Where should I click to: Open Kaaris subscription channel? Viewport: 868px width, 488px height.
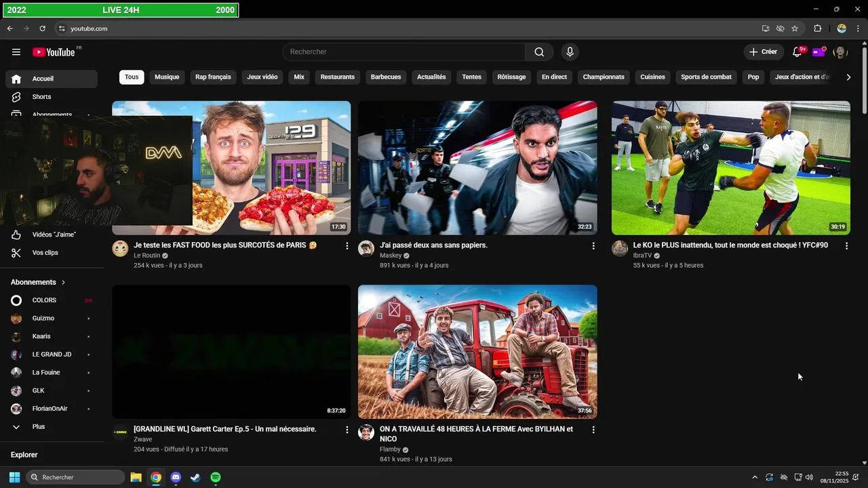click(x=52, y=336)
